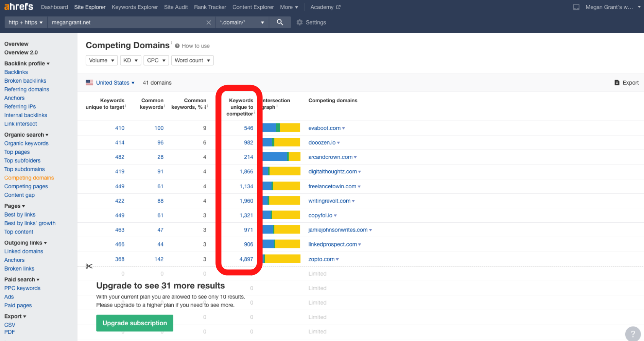Export as PDF from sidebar
This screenshot has width=644, height=341.
tap(10, 332)
